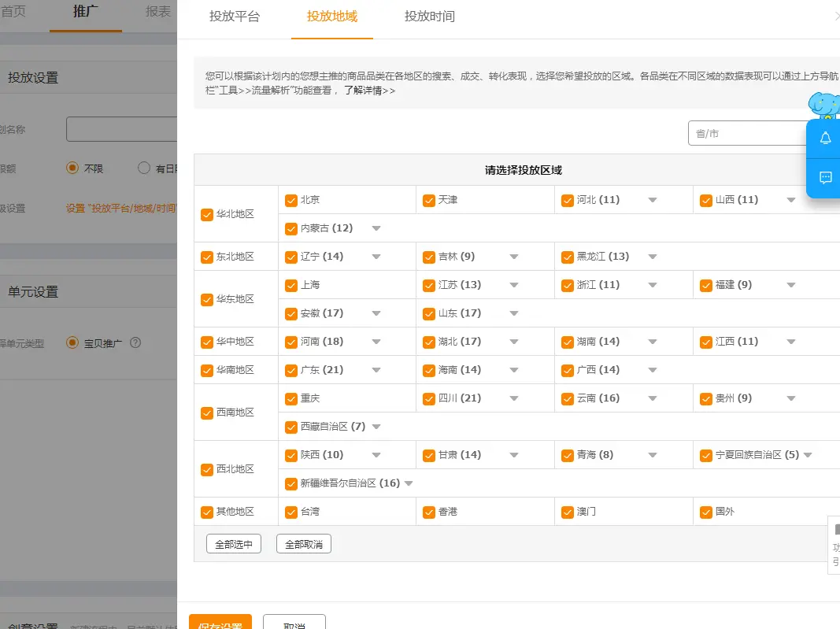Expand 黑龙江 (13) dropdown arrow
840x629 pixels.
[653, 257]
